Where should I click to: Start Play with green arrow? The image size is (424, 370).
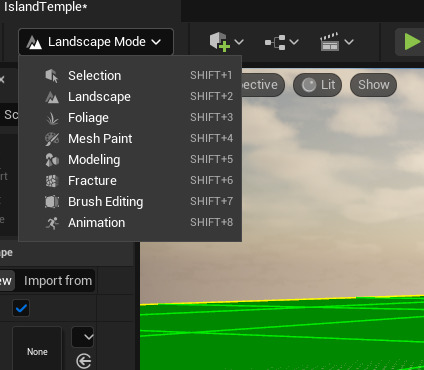[412, 42]
